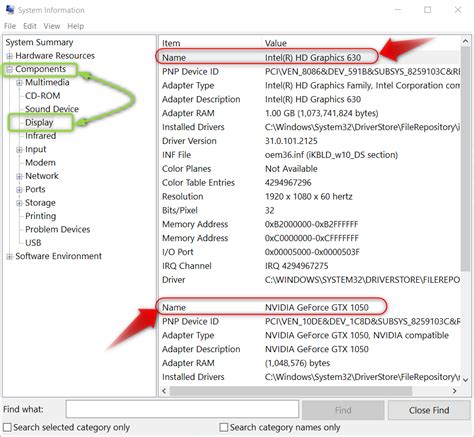The image size is (474, 437).
Task: Click into the Find what input field
Action: [x=182, y=409]
